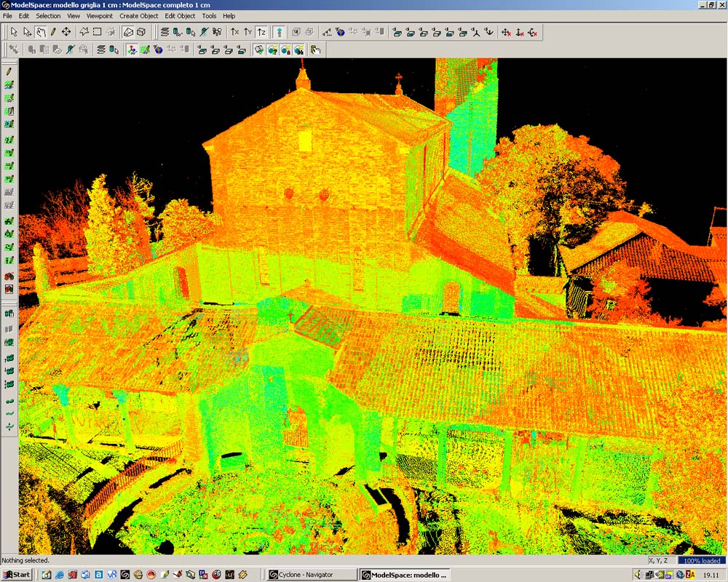728x582 pixels.
Task: Click the Windows Start button
Action: pyautogui.click(x=17, y=575)
